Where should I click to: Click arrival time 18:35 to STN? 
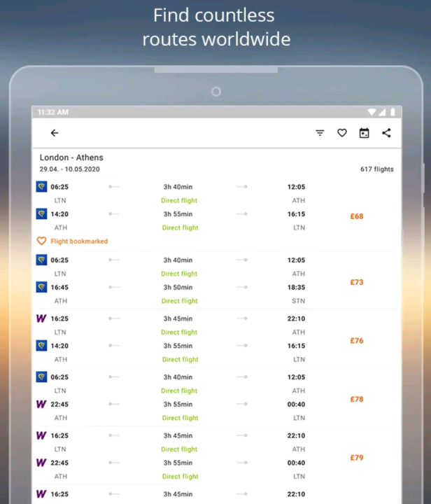[296, 288]
